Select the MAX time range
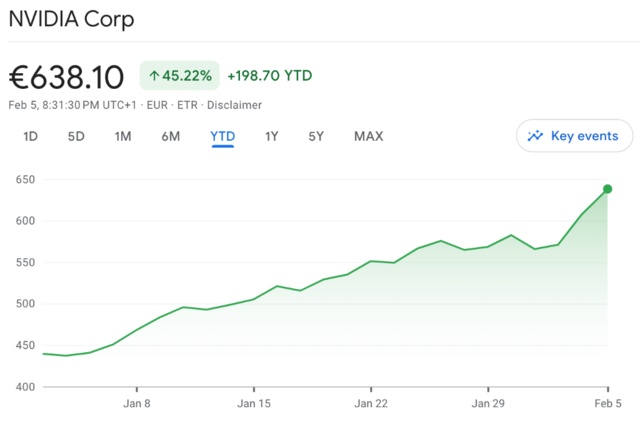 pos(368,136)
